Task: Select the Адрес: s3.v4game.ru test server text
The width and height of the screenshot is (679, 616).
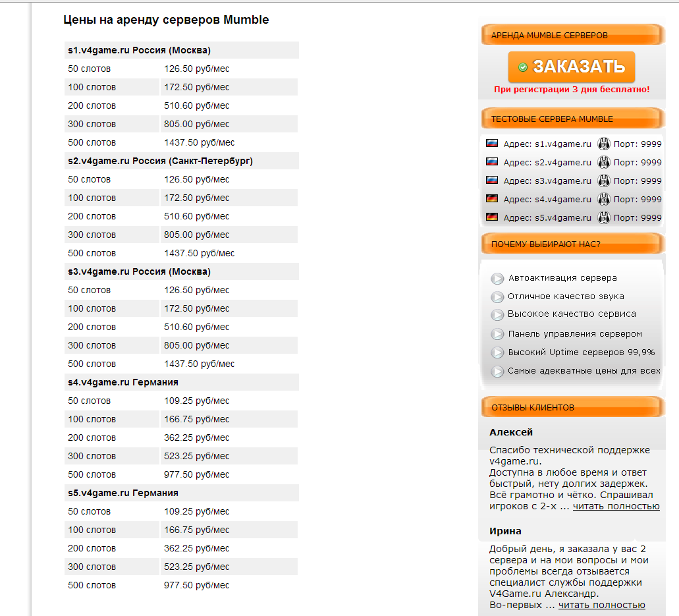Action: click(547, 181)
